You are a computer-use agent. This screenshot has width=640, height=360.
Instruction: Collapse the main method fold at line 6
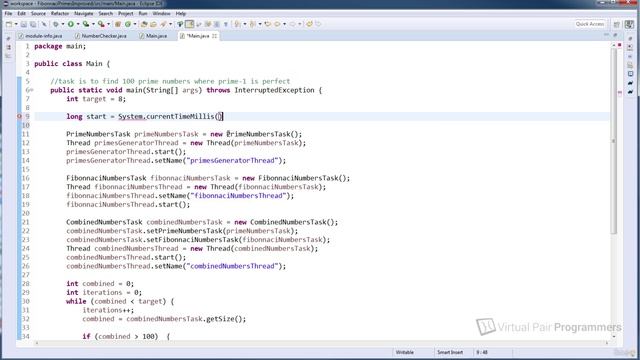click(x=31, y=90)
